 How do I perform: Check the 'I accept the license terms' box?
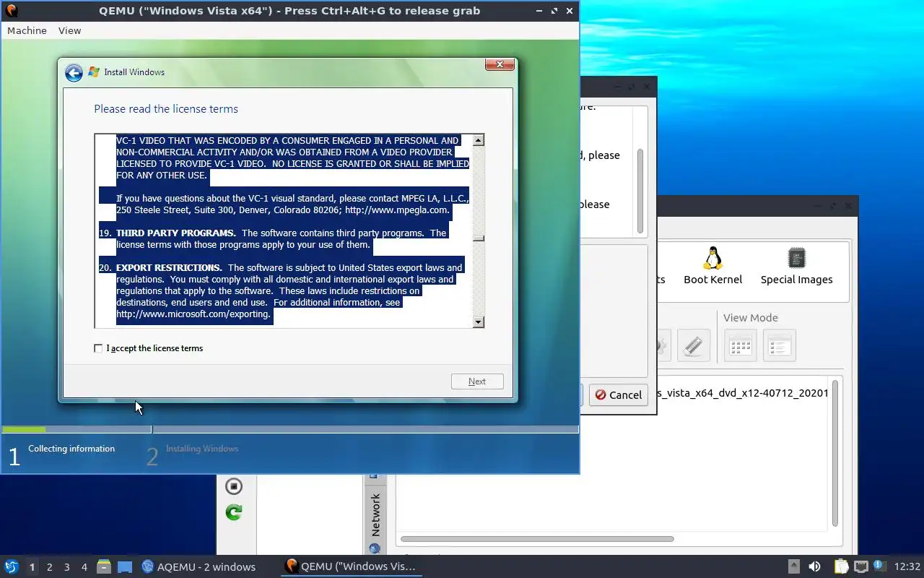(98, 348)
